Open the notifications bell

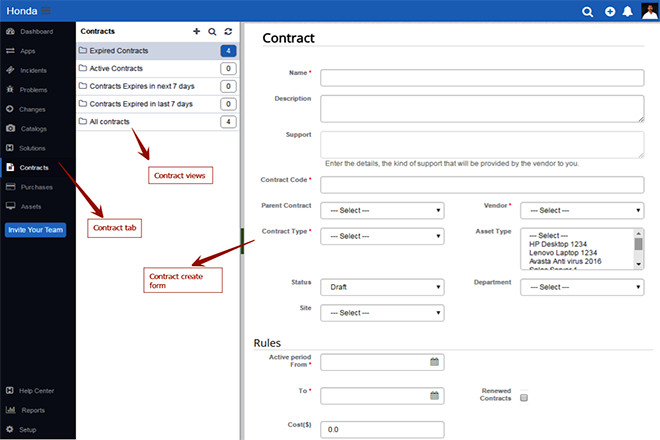coord(627,11)
